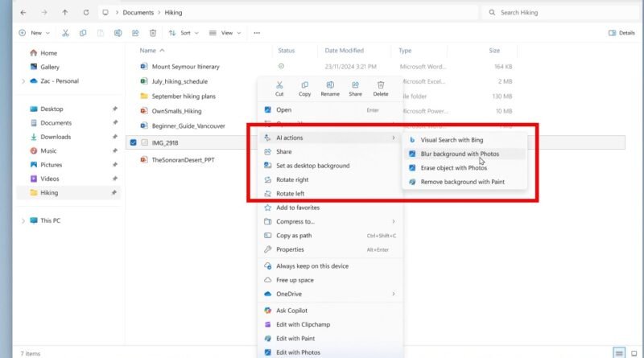644x358 pixels.
Task: Click the Delete trash icon in the toolbar
Action: pyautogui.click(x=153, y=33)
